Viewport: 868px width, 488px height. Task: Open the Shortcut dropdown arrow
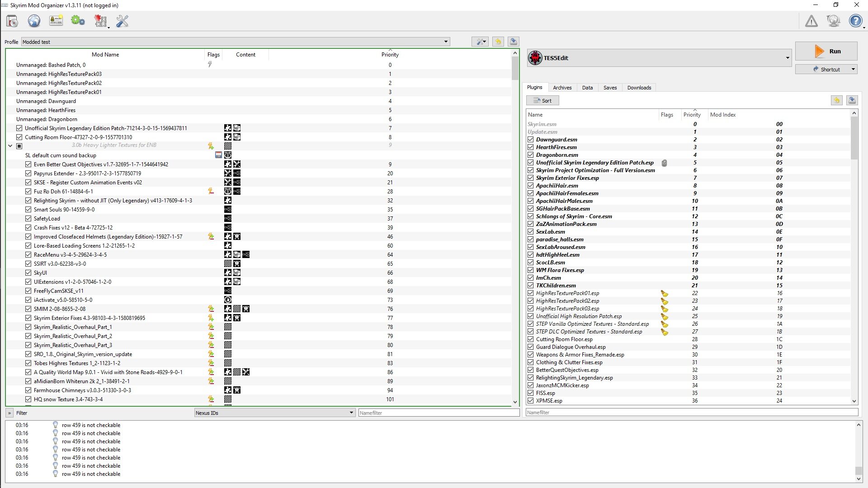[x=853, y=69]
